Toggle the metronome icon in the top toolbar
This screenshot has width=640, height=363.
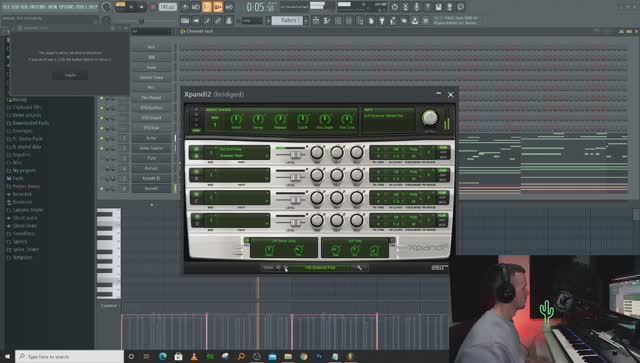point(185,7)
